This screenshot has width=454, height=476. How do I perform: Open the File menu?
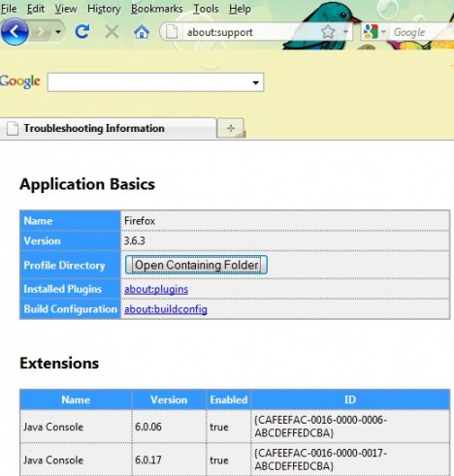(9, 9)
